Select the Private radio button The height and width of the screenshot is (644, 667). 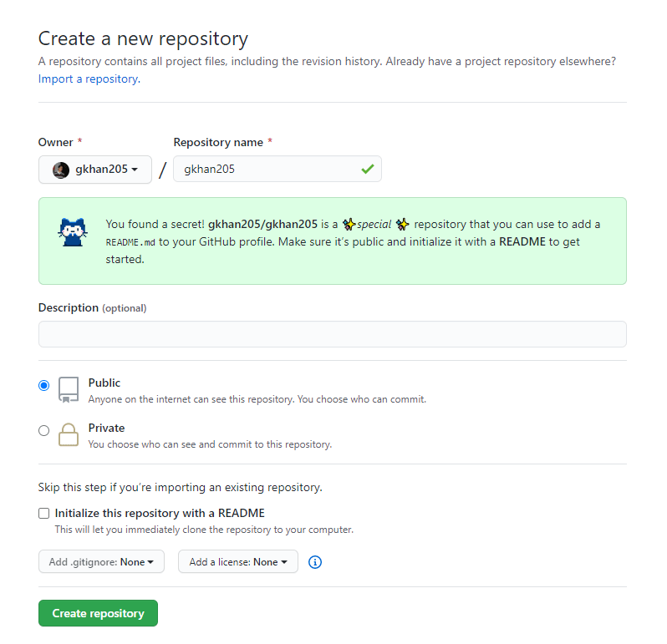43,430
